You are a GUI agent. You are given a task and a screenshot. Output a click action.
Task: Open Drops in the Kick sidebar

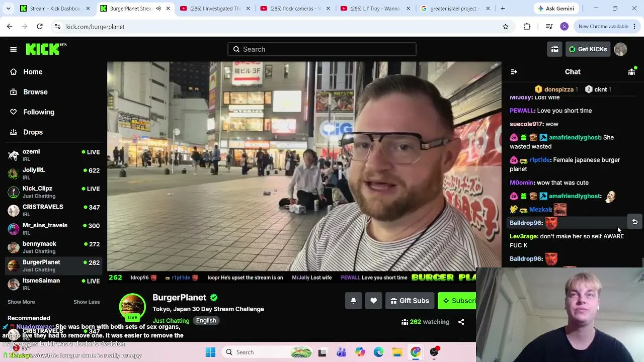pyautogui.click(x=33, y=132)
